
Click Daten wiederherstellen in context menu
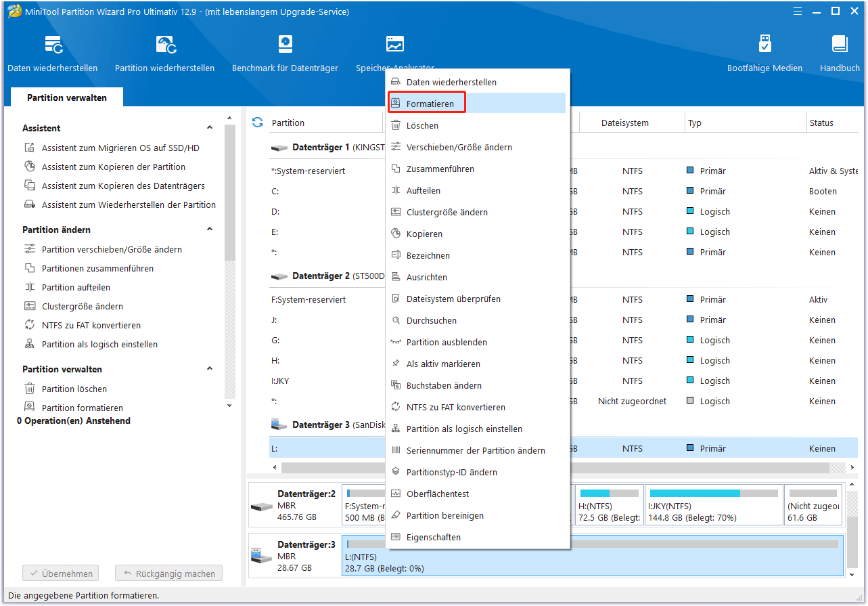coord(476,82)
